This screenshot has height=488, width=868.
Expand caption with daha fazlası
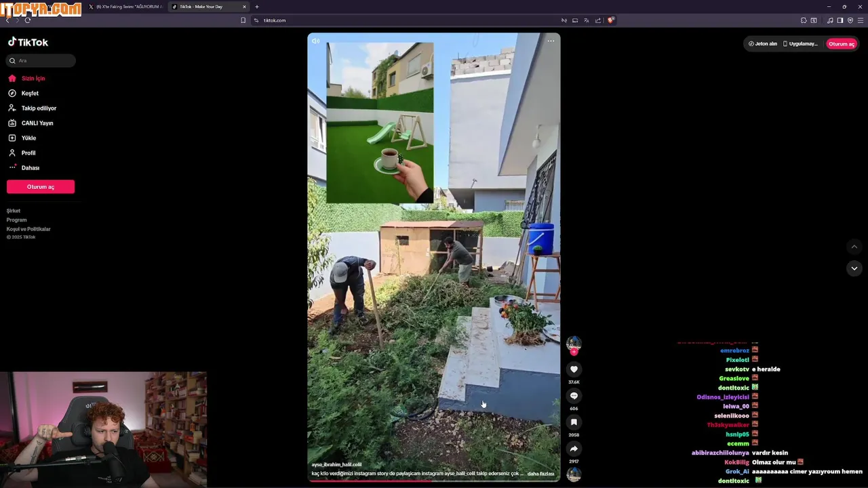(540, 474)
